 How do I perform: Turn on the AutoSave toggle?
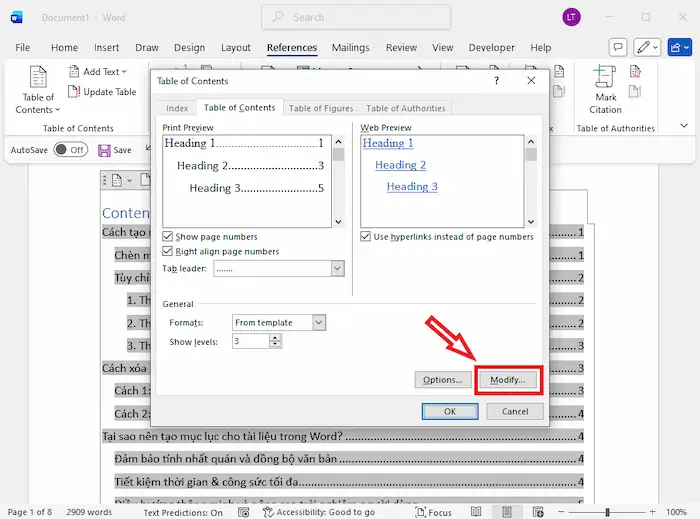coord(70,150)
